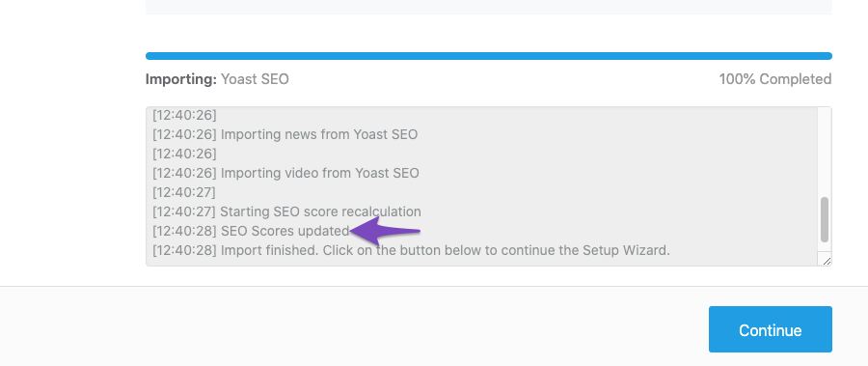Image resolution: width=868 pixels, height=366 pixels.
Task: Click the empty [12:40:27] log line
Action: 184,192
